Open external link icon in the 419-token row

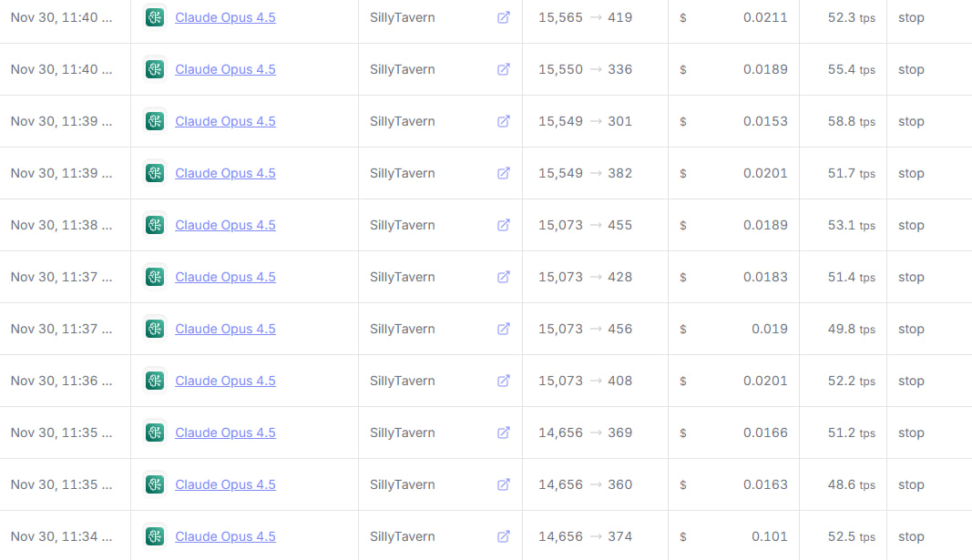pos(504,17)
